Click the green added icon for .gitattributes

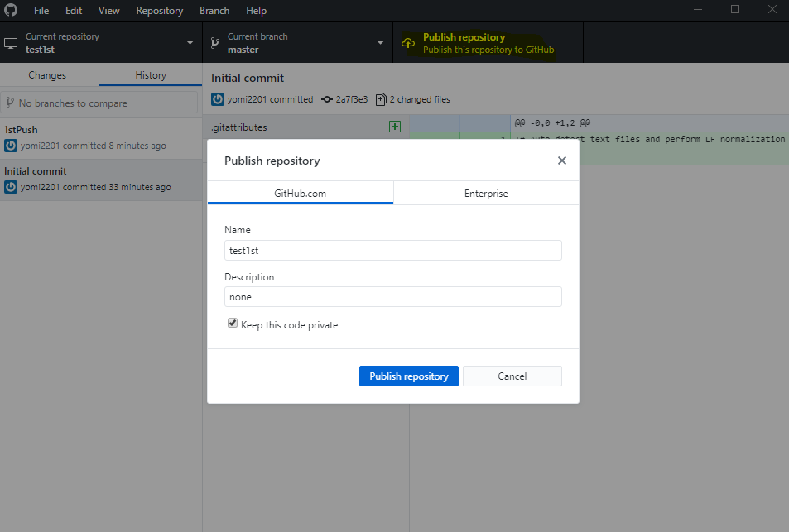[395, 127]
